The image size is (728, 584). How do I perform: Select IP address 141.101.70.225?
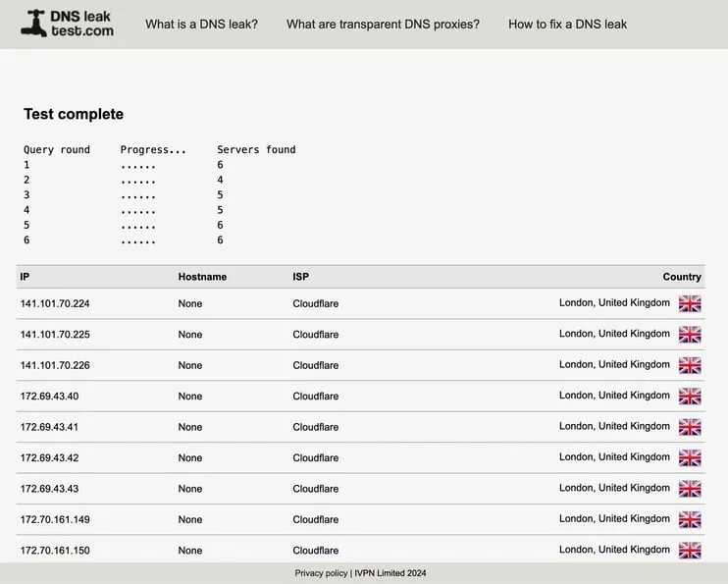(55, 334)
